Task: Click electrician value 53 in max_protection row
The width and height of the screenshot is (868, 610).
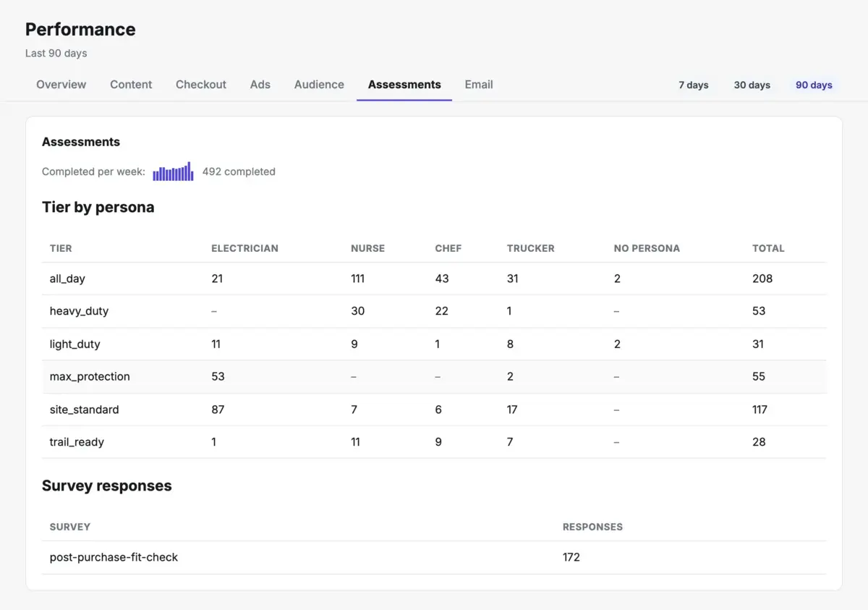Action: [218, 376]
